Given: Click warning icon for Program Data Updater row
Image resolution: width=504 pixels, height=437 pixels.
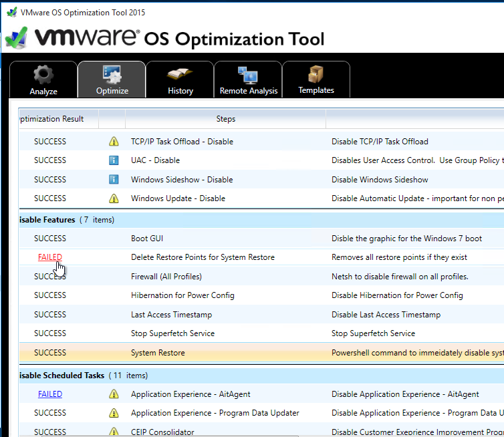Looking at the screenshot, I should tap(114, 413).
